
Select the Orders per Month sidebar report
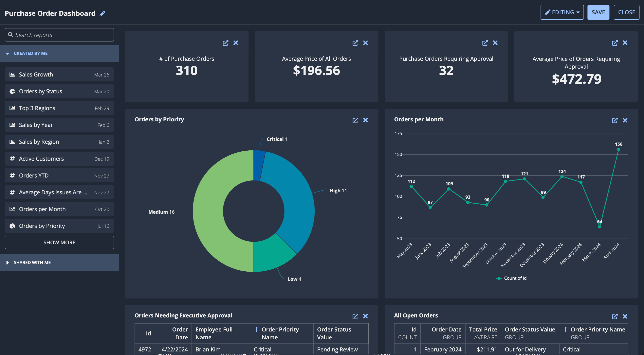(x=60, y=209)
